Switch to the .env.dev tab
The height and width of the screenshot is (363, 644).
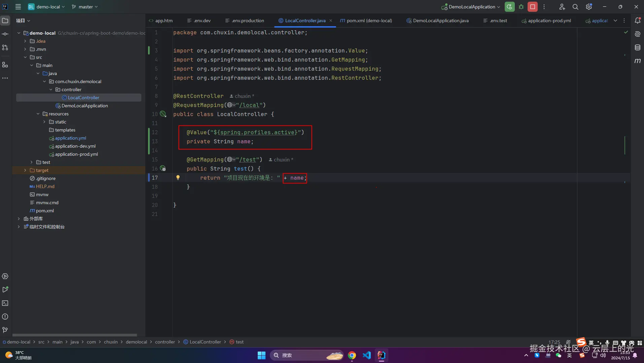199,21
